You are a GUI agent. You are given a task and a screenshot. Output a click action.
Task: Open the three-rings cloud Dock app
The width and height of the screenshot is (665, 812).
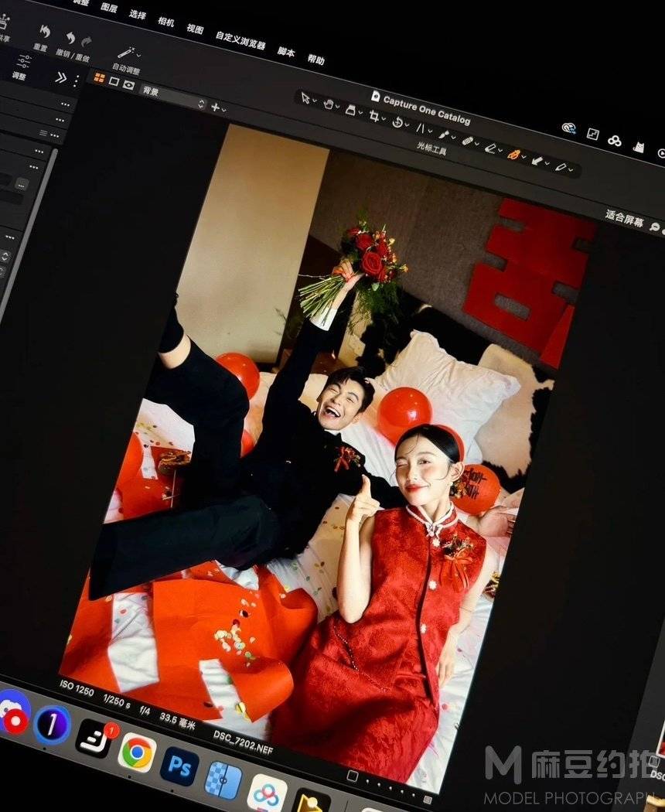pyautogui.click(x=267, y=794)
